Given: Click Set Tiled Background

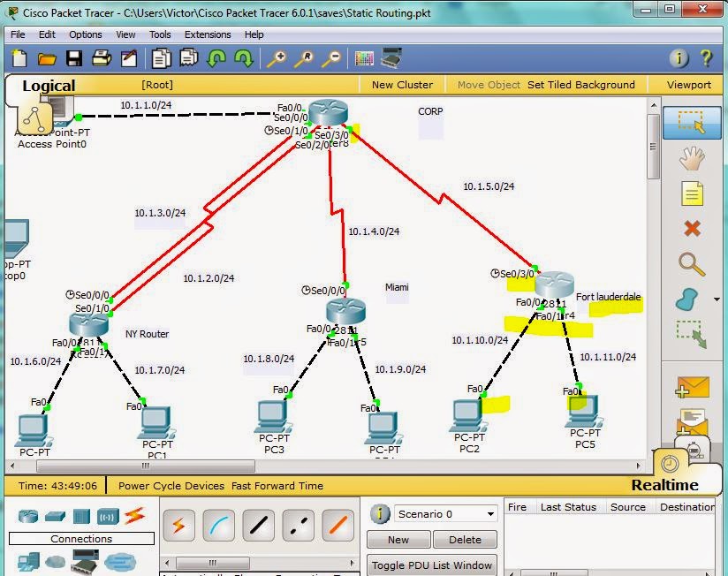Looking at the screenshot, I should (x=580, y=85).
